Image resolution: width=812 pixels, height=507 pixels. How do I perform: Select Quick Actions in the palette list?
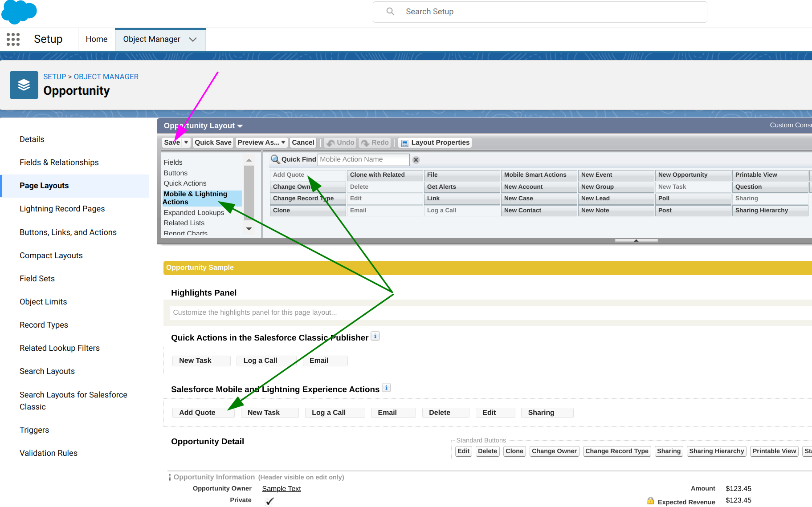pyautogui.click(x=185, y=183)
